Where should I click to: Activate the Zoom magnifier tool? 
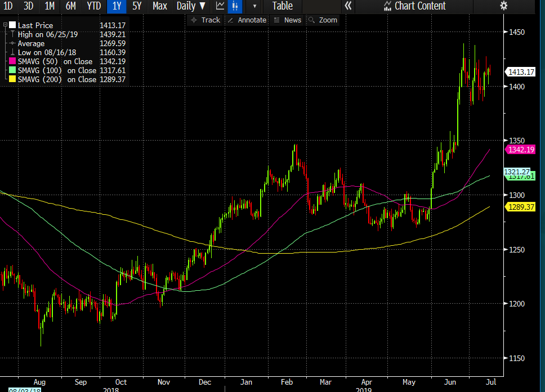coord(323,20)
